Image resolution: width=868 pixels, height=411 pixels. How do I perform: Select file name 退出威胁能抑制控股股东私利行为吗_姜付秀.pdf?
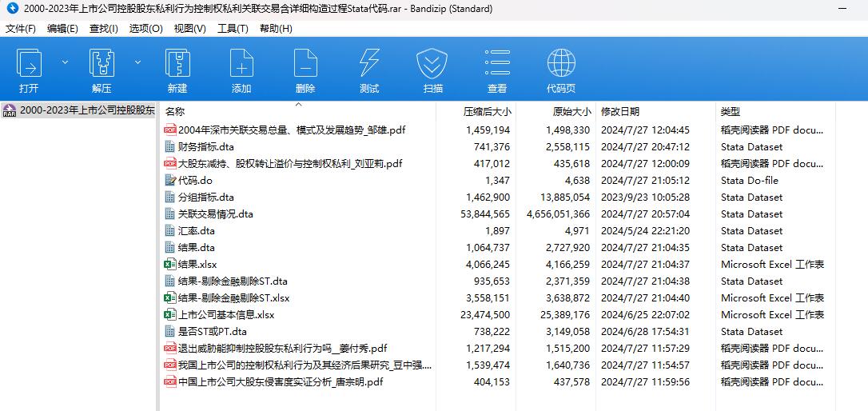coord(282,349)
